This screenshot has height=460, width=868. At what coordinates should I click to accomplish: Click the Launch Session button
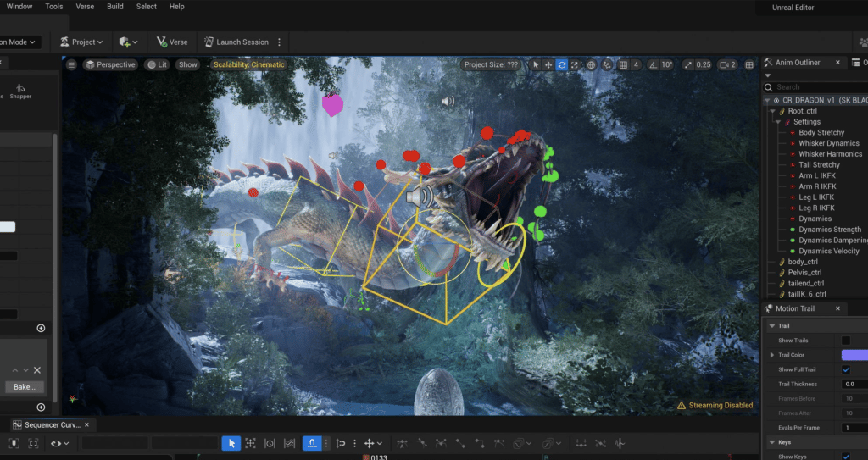pos(236,42)
